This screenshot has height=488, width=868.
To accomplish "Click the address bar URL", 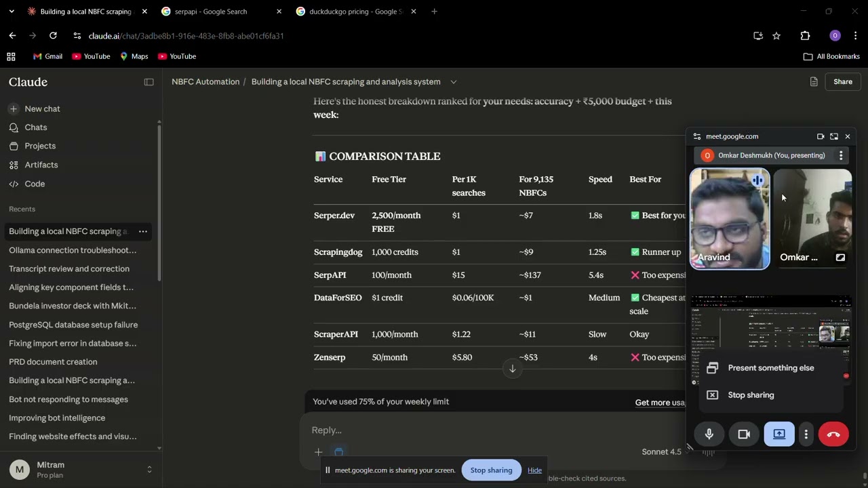I will point(186,36).
